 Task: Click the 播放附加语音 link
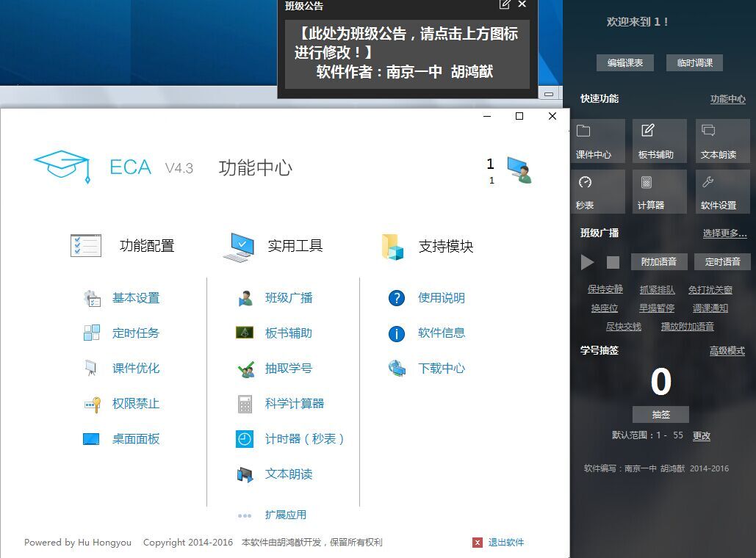687,327
